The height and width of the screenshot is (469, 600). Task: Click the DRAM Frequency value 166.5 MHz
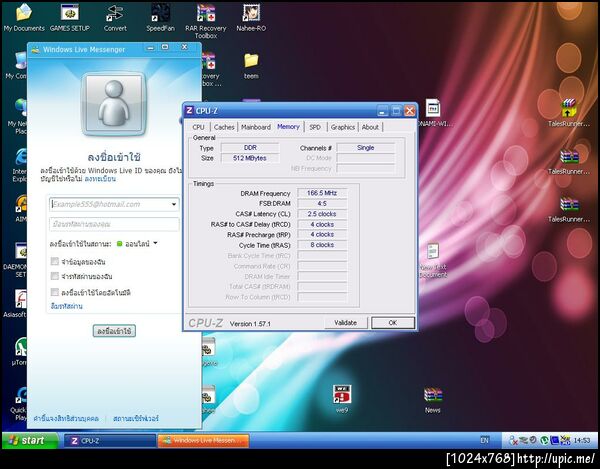322,193
